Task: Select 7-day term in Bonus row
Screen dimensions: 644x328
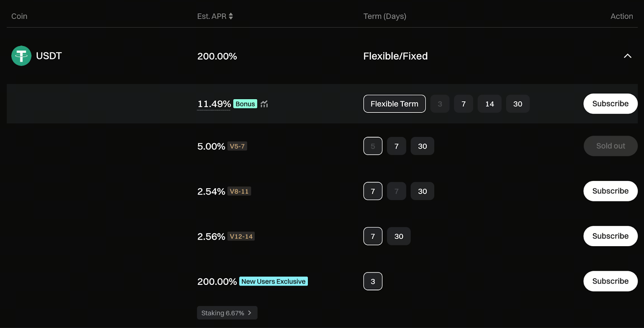Action: tap(463, 104)
